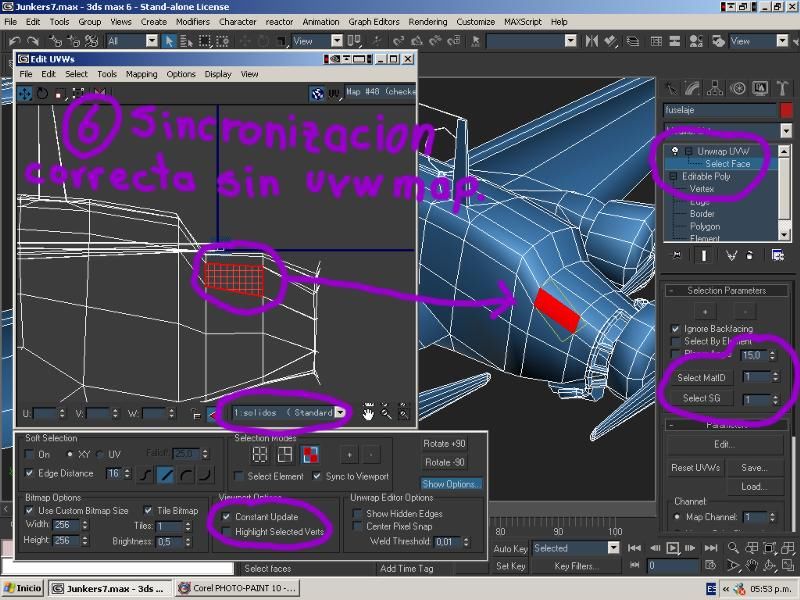Click the Show Options button

tap(451, 484)
